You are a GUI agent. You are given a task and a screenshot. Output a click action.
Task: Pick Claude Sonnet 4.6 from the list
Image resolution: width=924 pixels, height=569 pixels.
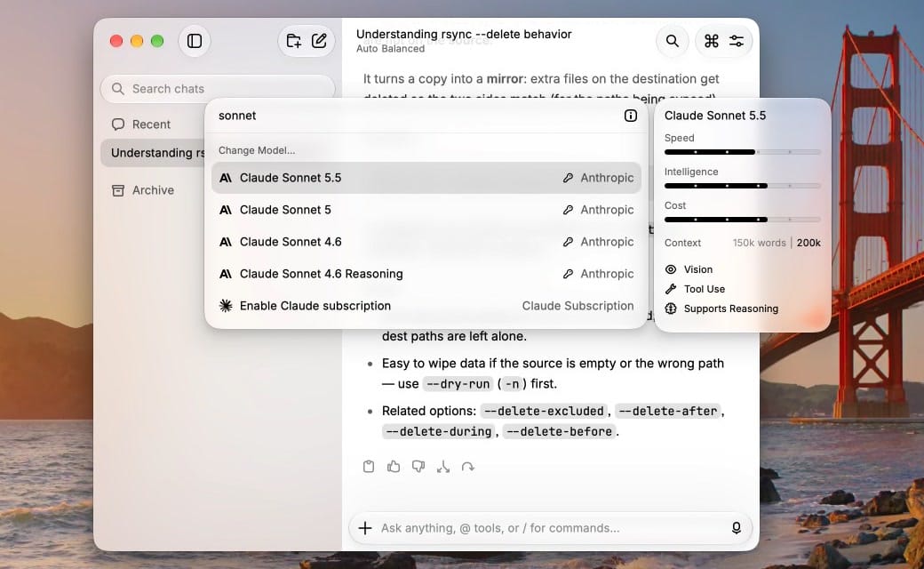point(426,242)
